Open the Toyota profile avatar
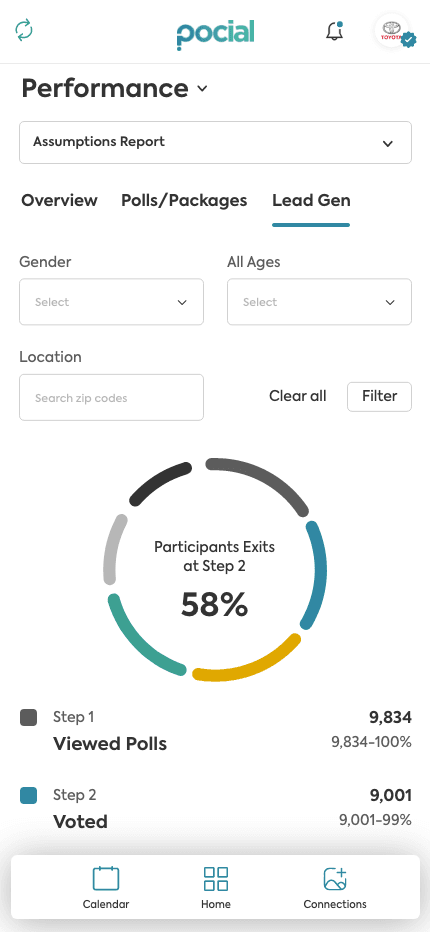This screenshot has width=430, height=932. tap(392, 31)
